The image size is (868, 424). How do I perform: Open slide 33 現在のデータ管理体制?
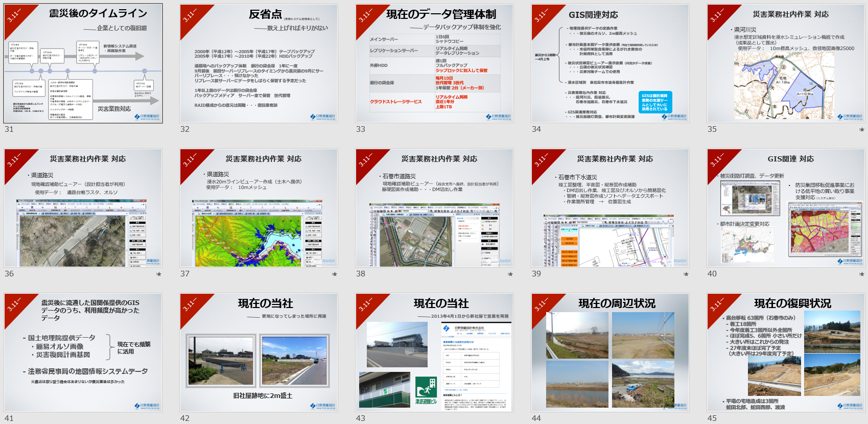point(435,64)
